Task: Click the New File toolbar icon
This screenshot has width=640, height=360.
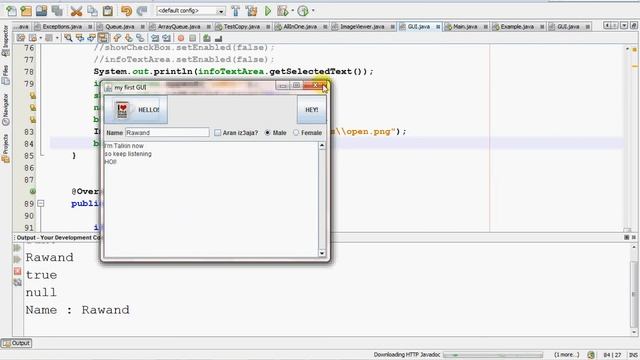Action: click(x=11, y=11)
